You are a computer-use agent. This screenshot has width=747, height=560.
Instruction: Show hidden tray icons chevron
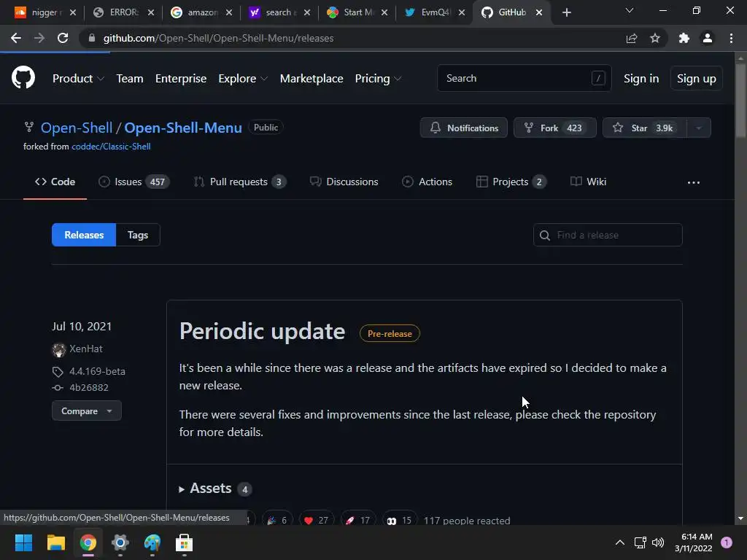click(x=620, y=542)
